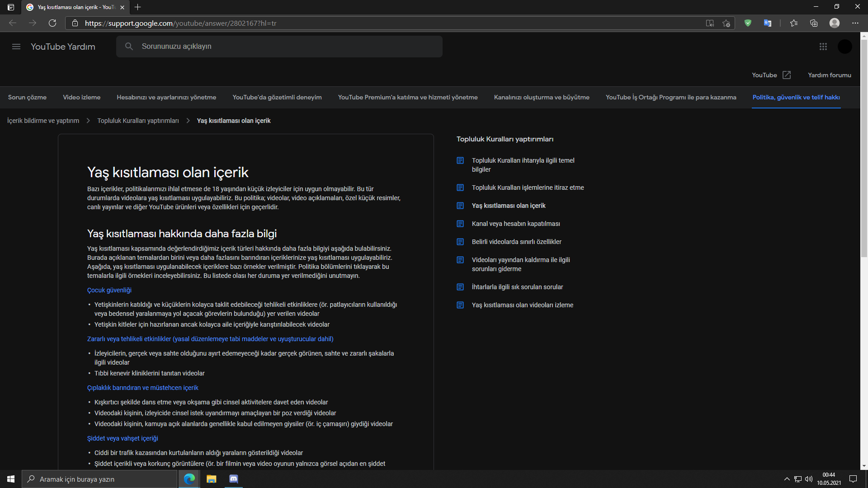The image size is (868, 488).
Task: Open Videoları yayından kaldırma sorunları giderme
Action: tap(521, 264)
